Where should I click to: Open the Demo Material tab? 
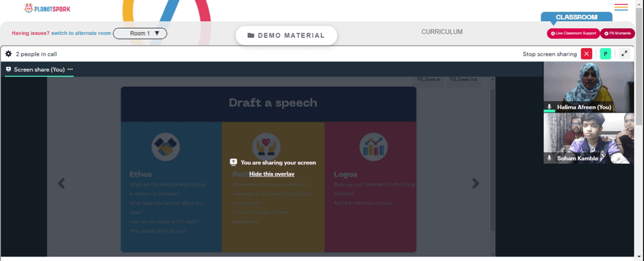[287, 35]
